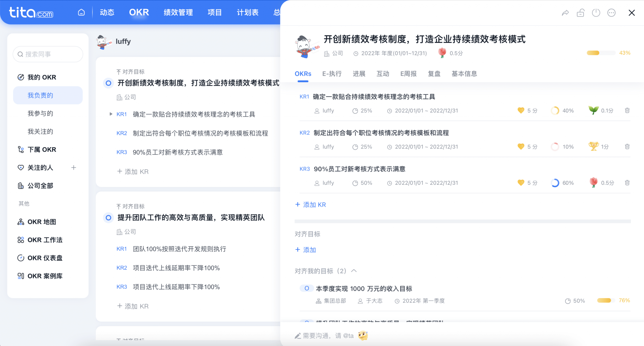This screenshot has height=346, width=644.
Task: Open the 60% progress ring on KR3
Action: (x=555, y=183)
